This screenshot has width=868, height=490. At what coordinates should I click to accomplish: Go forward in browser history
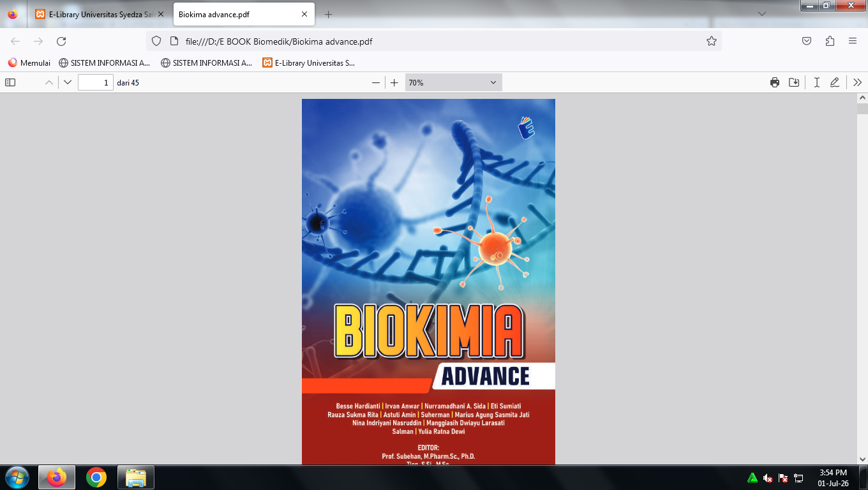pos(38,41)
